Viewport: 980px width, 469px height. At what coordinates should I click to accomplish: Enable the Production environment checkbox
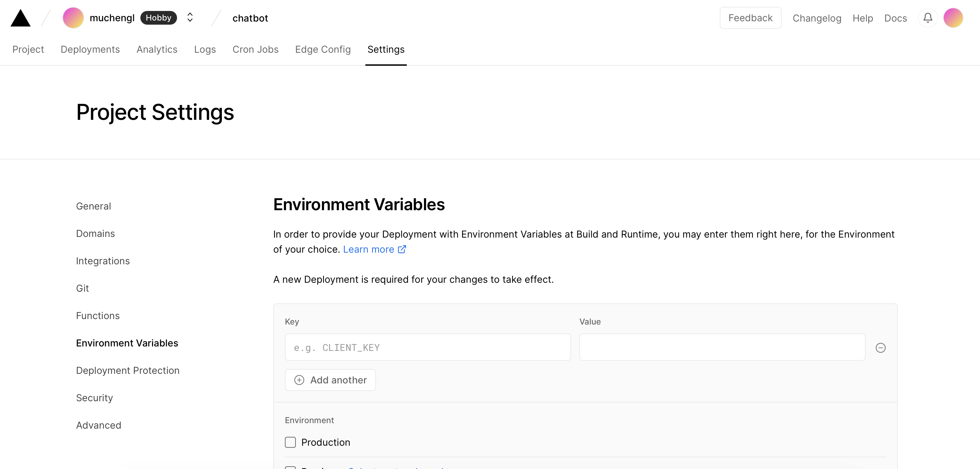[x=290, y=442]
